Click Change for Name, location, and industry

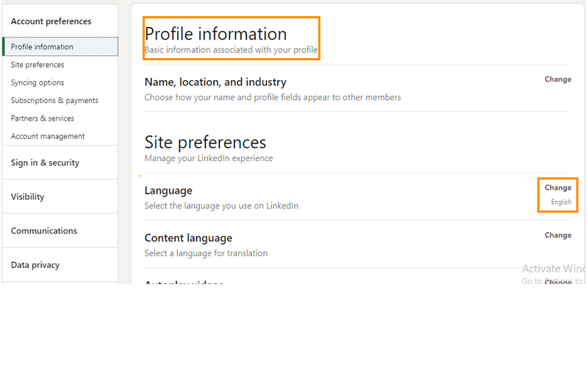(558, 79)
